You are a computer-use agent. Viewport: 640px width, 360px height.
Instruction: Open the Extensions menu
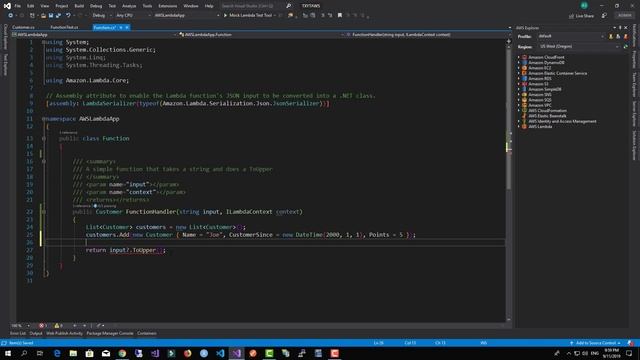[x=167, y=6]
